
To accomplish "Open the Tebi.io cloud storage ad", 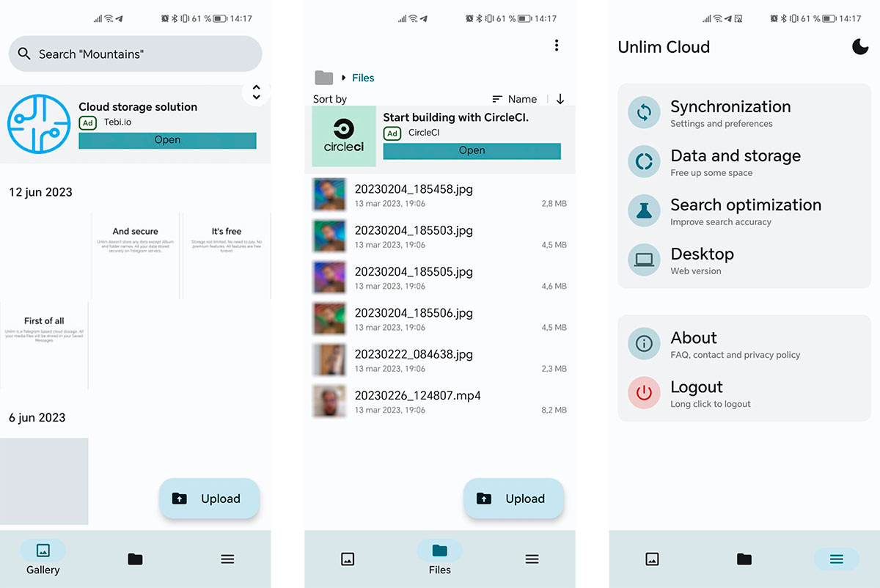I will point(167,140).
